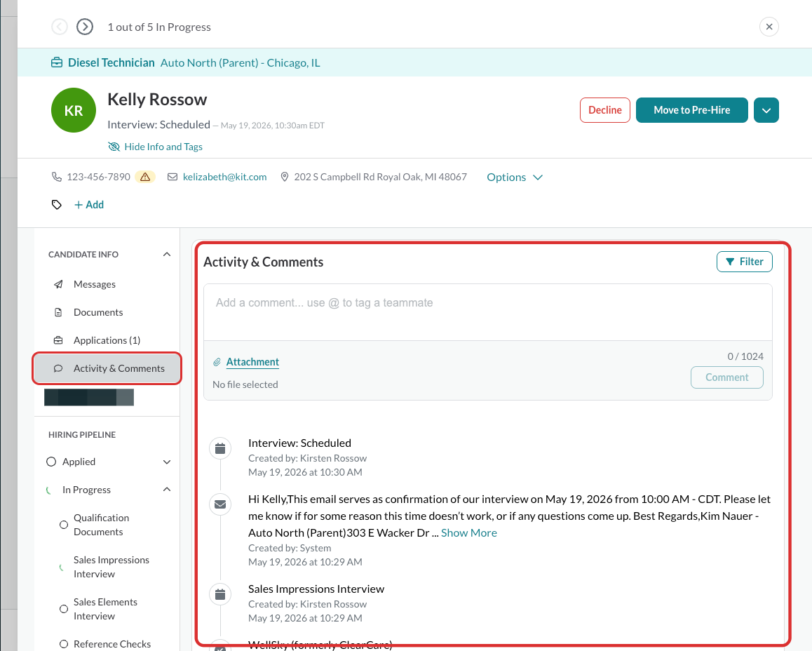The image size is (812, 651).
Task: Click the Attachment link
Action: tap(252, 361)
